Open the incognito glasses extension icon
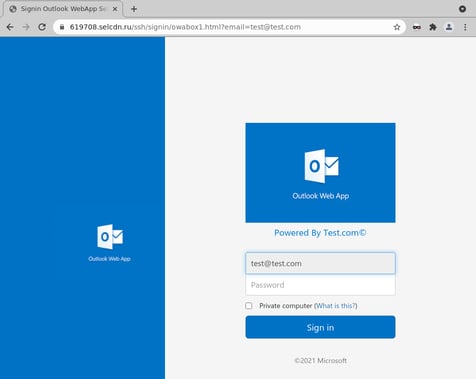 417,27
